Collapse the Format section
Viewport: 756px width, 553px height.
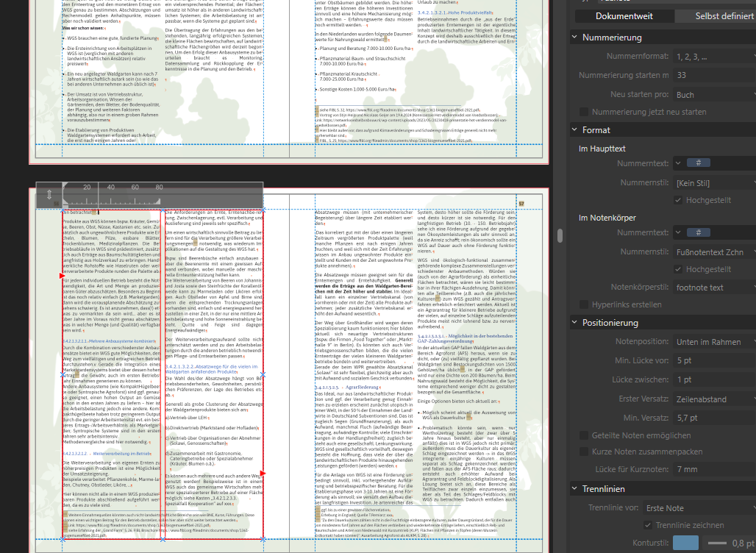(x=574, y=129)
